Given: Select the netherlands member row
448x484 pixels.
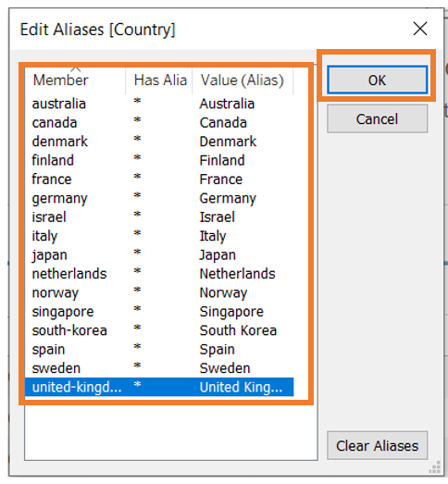Looking at the screenshot, I should (159, 274).
